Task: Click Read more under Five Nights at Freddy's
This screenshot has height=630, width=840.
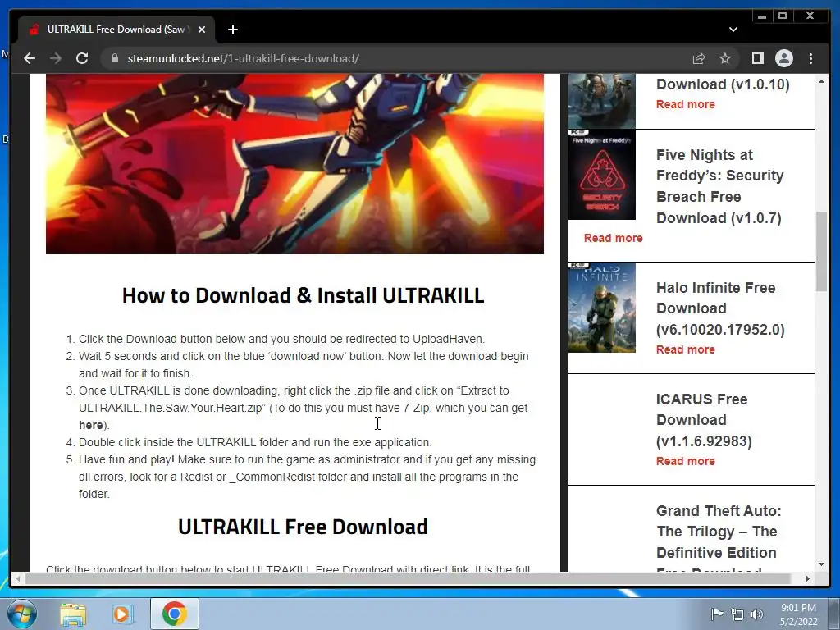Action: pos(614,238)
